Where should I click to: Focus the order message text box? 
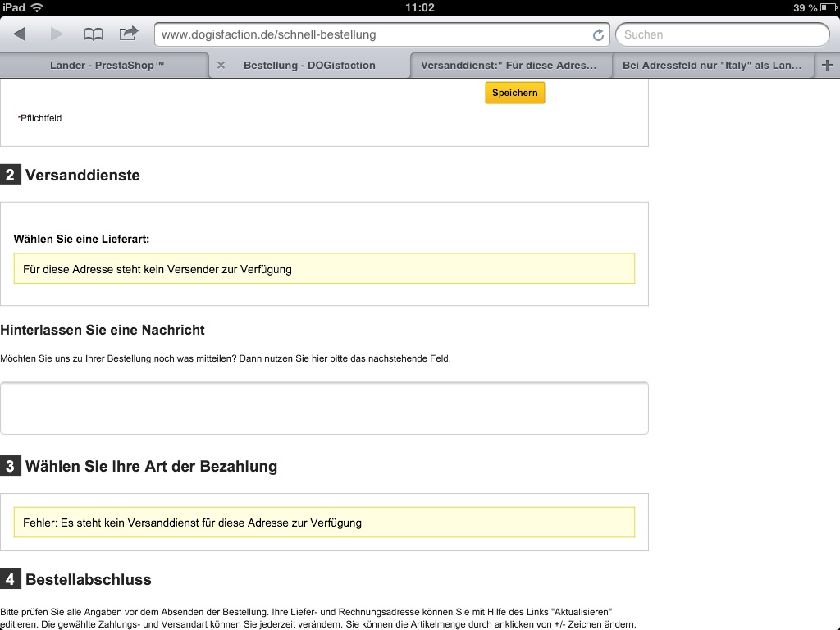click(324, 409)
